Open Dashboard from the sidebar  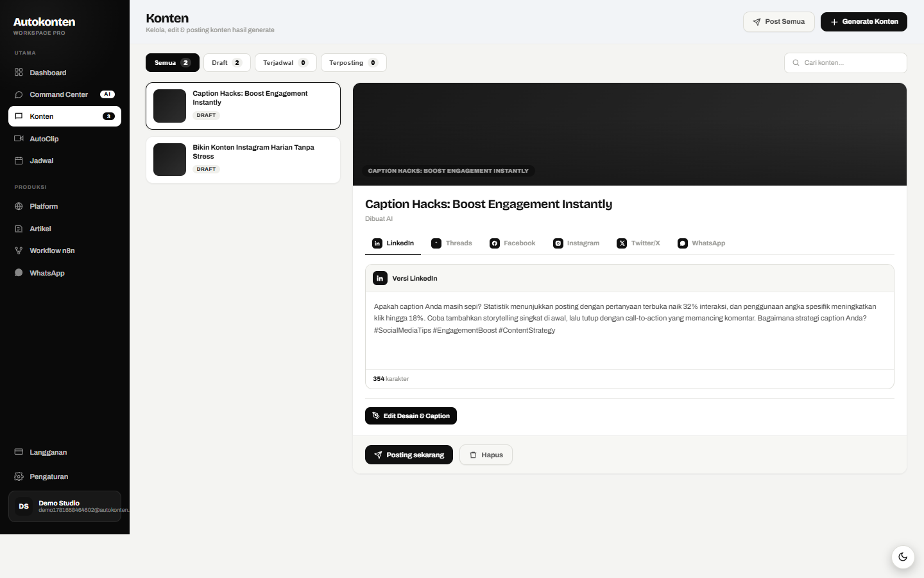click(64, 73)
